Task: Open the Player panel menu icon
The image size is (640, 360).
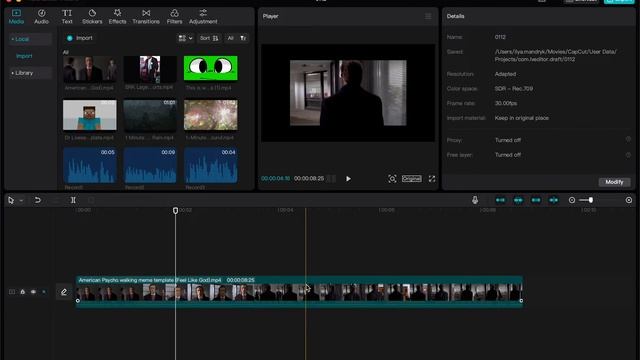Action: (x=428, y=16)
